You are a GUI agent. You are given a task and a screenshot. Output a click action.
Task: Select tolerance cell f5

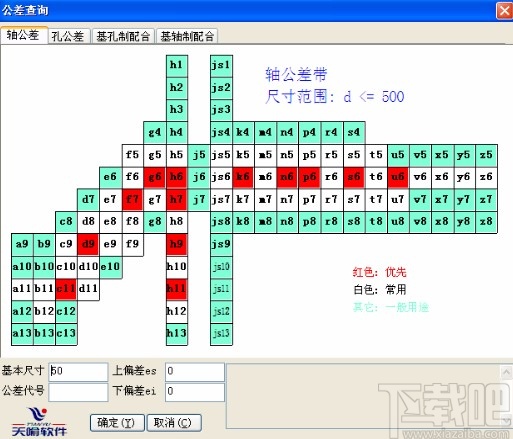(x=133, y=155)
